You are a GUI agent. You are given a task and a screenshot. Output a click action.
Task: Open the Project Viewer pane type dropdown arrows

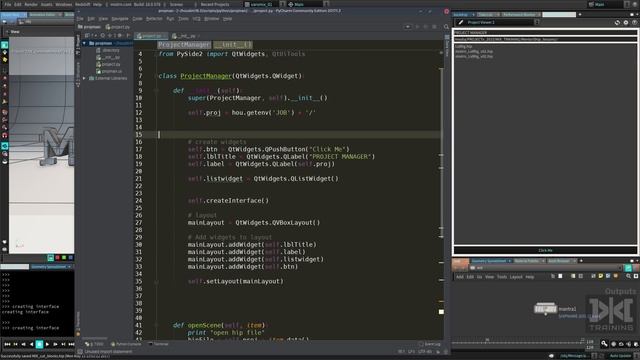click(537, 22)
